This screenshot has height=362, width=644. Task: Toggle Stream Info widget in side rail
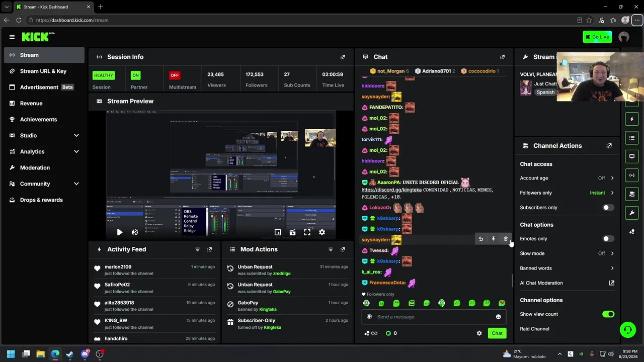(632, 213)
